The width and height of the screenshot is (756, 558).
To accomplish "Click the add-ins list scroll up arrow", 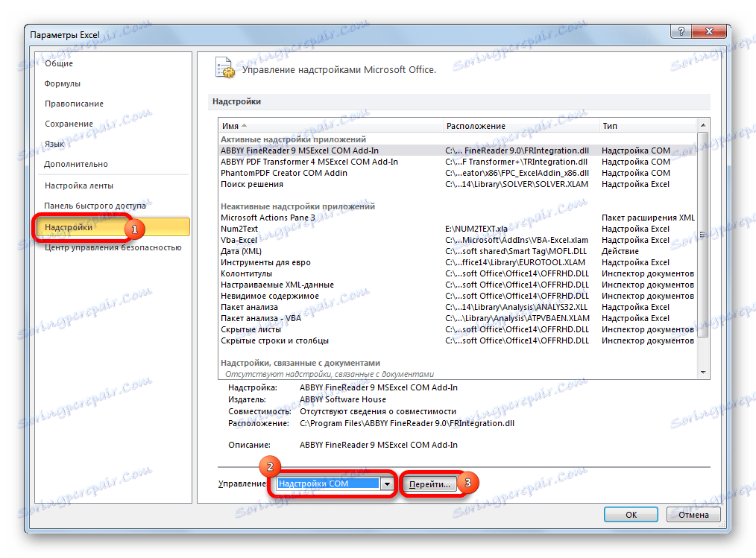I will (x=703, y=125).
